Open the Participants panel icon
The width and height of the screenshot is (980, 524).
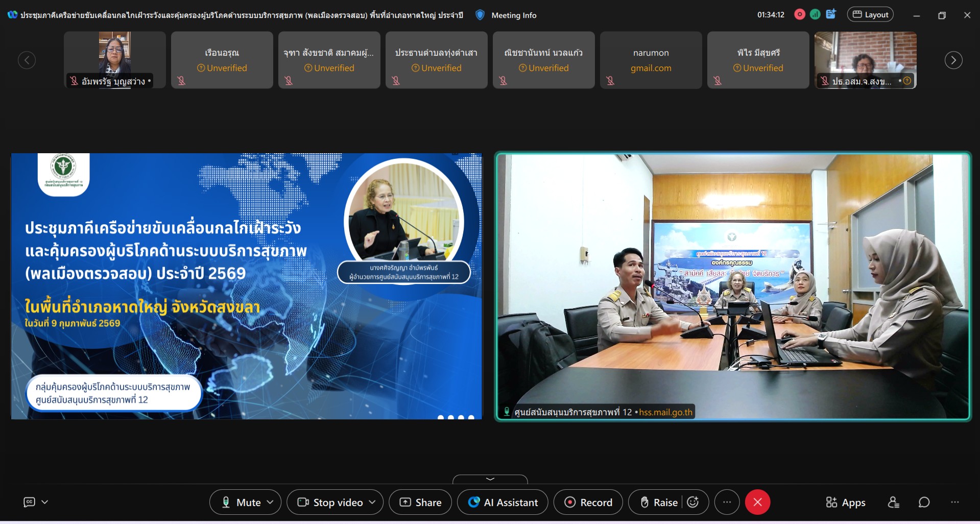point(893,503)
